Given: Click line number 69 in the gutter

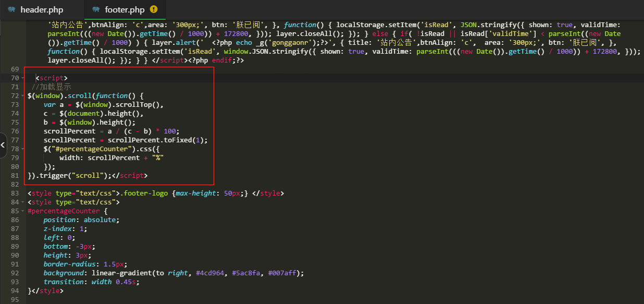Looking at the screenshot, I should click(x=15, y=69).
